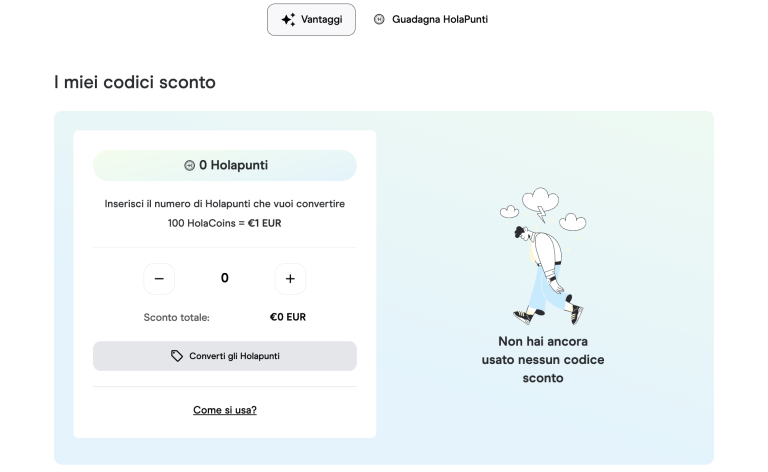Switch to the Guadagna HolaPunti tab

click(x=431, y=19)
